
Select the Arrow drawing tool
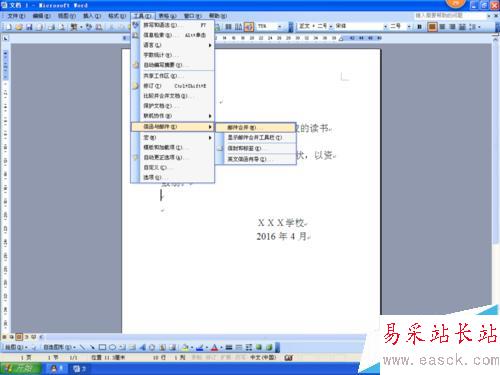pyautogui.click(x=92, y=347)
